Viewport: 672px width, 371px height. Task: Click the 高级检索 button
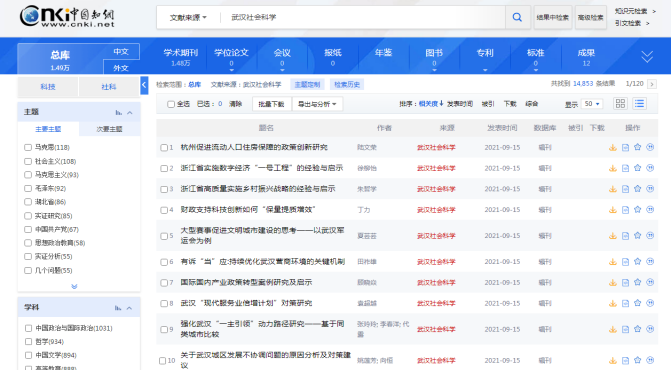591,18
